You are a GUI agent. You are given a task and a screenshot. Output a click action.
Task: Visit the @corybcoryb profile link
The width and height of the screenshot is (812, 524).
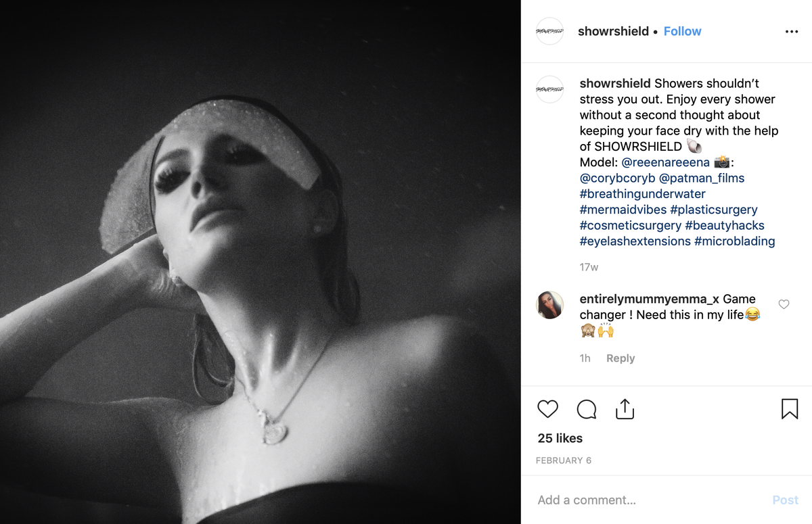tap(616, 178)
